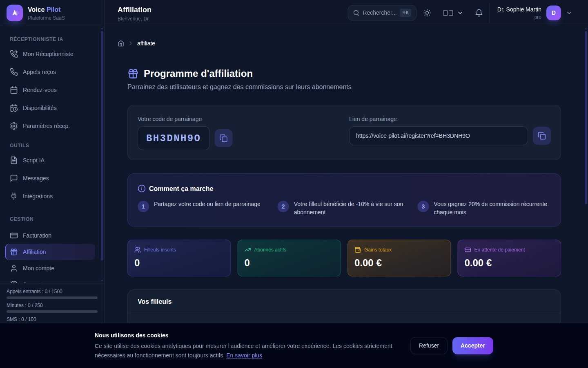
Task: Click the sidebar vertical scrollbar
Action: click(102, 146)
